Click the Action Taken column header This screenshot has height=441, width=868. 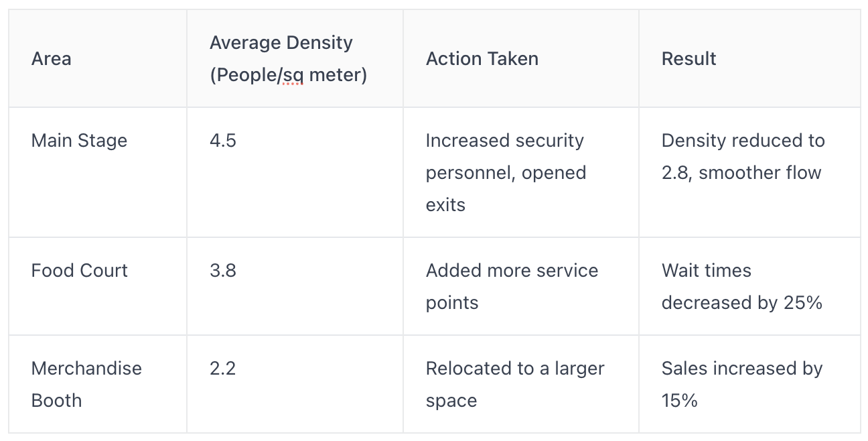pyautogui.click(x=521, y=58)
